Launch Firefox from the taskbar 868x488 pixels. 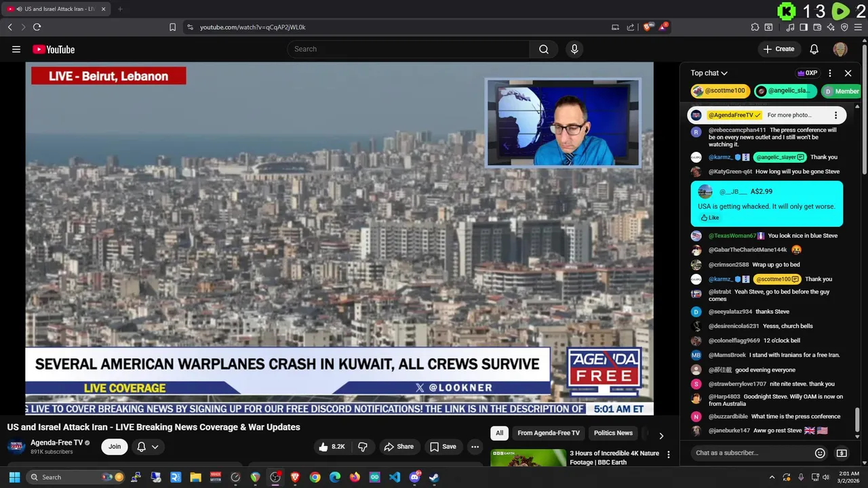355,477
